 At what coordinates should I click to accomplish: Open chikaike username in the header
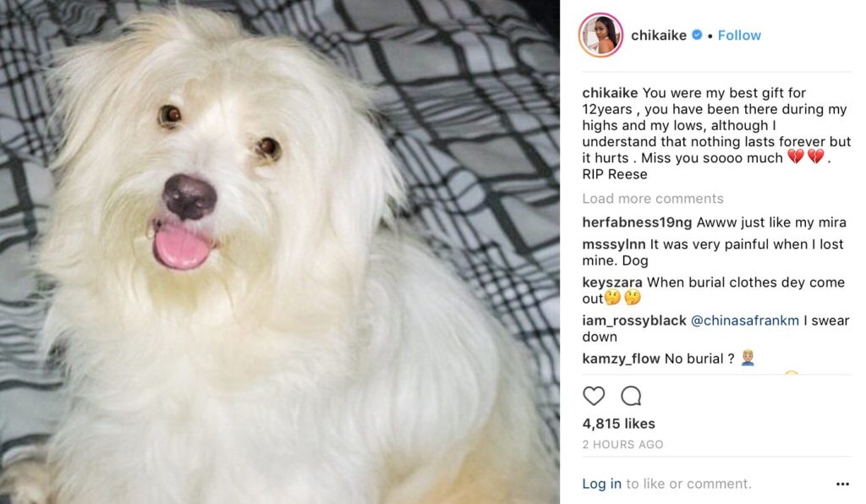658,36
